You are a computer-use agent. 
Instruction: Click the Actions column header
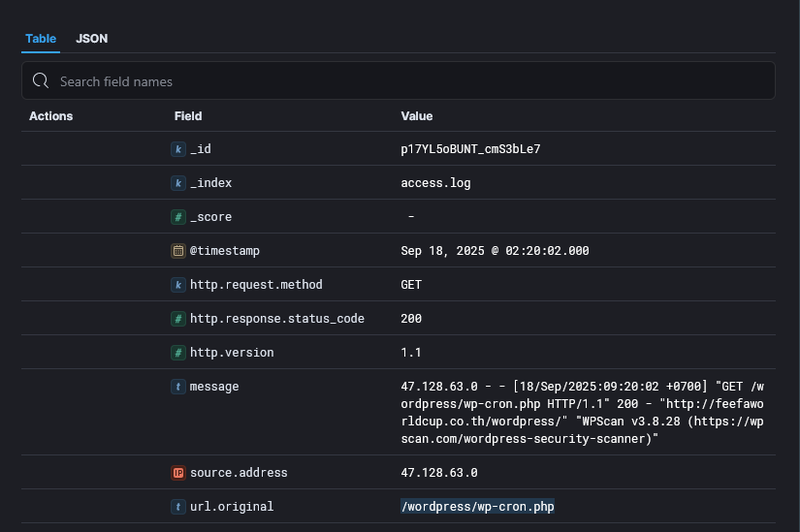click(x=51, y=116)
